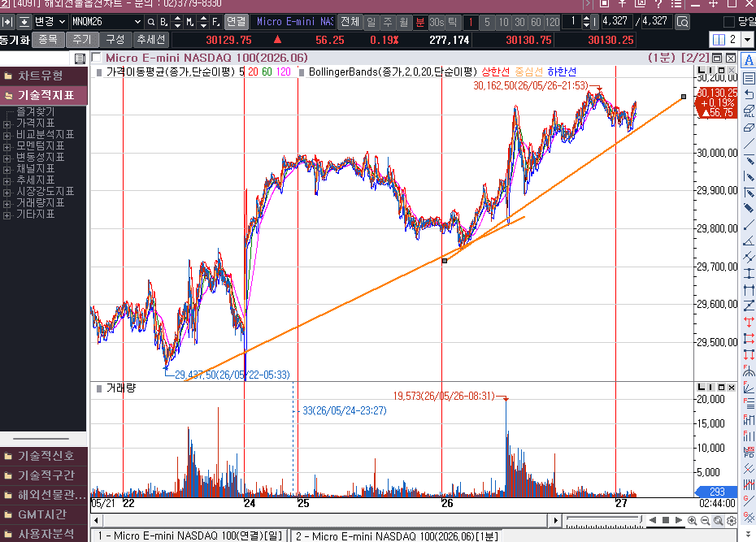
Task: Expand more drawing tools double-arrow
Action: coord(749,533)
